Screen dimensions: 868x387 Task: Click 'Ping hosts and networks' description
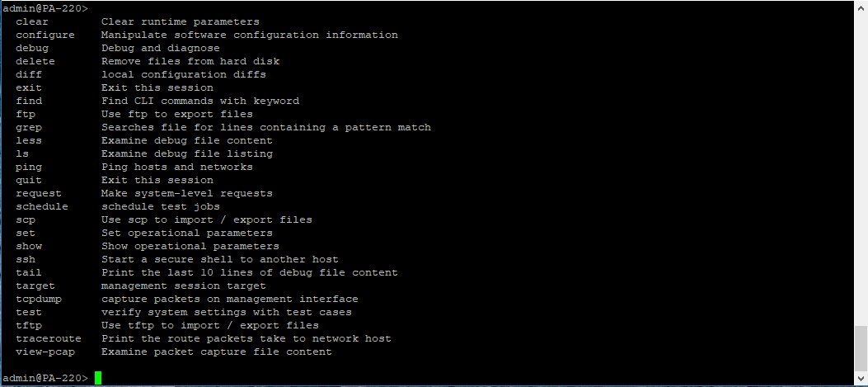[x=176, y=167]
